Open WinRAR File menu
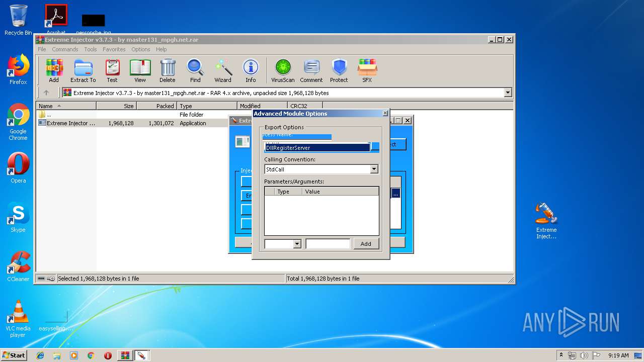Image resolution: width=644 pixels, height=362 pixels. coord(42,49)
